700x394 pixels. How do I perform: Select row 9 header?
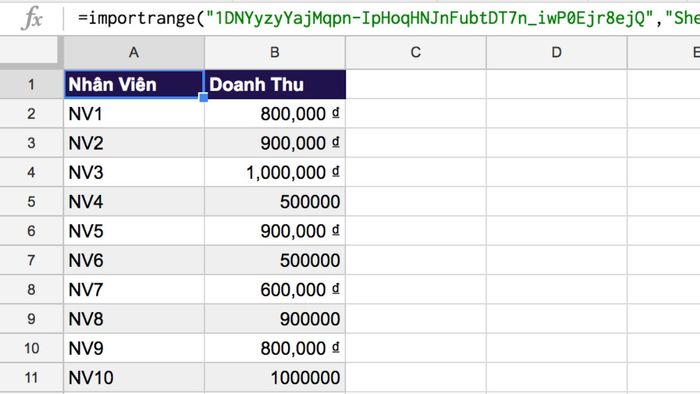tap(31, 319)
